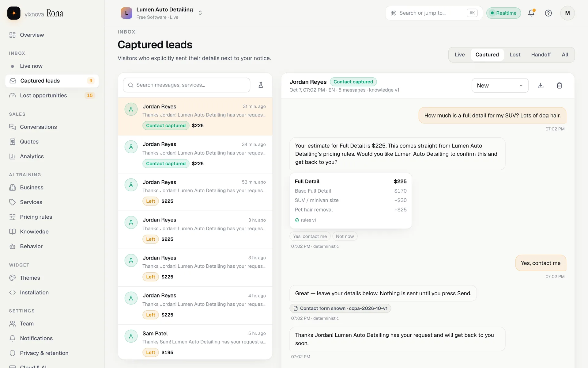Viewport: 588px width, 368px height.
Task: Open Jordan Reyes lead from 34 min. ago
Action: coord(195,154)
